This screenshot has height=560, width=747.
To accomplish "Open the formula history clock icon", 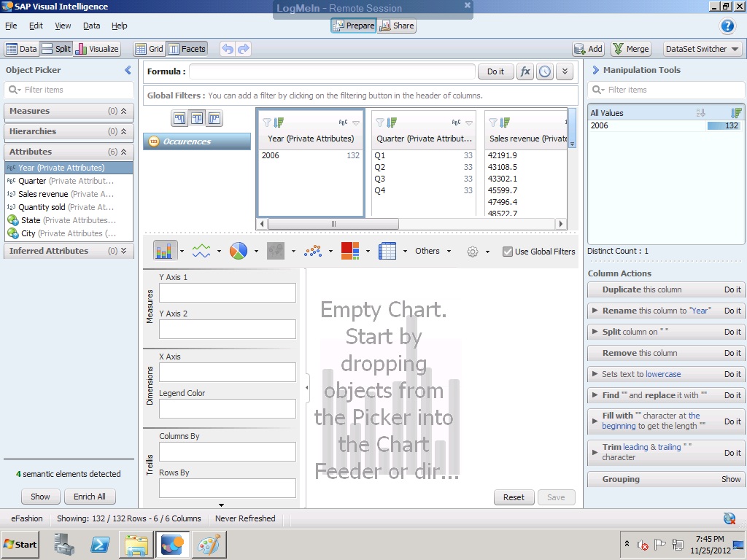I will [x=545, y=71].
